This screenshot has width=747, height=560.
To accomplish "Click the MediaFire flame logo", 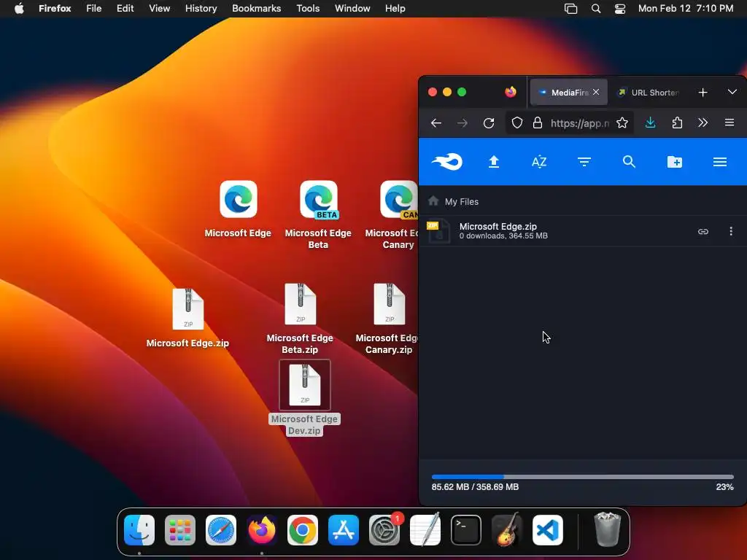I will point(447,162).
